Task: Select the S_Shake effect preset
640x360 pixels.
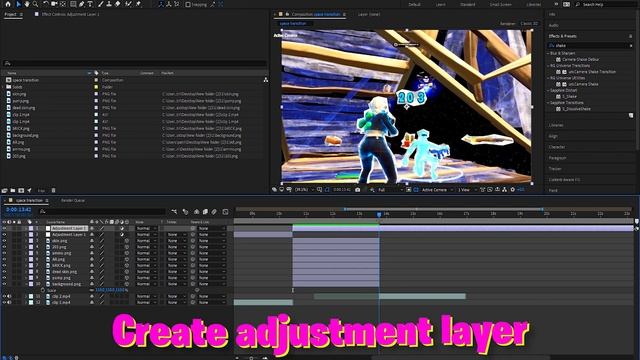Action: pos(569,96)
